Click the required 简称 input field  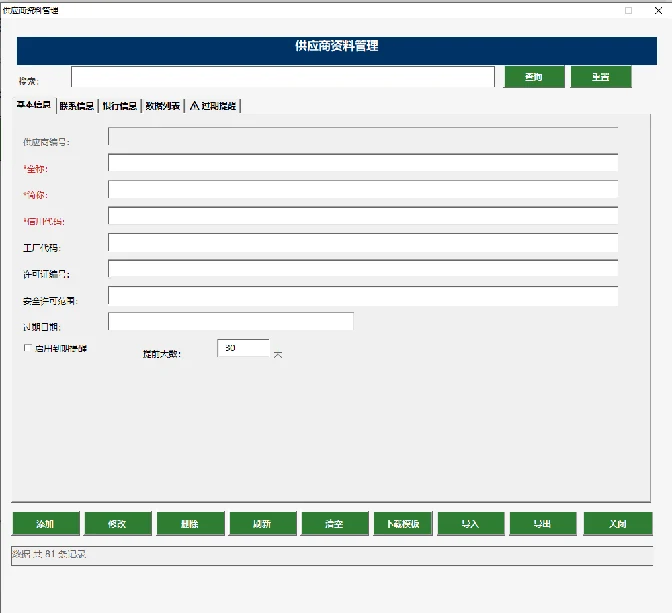coord(363,189)
